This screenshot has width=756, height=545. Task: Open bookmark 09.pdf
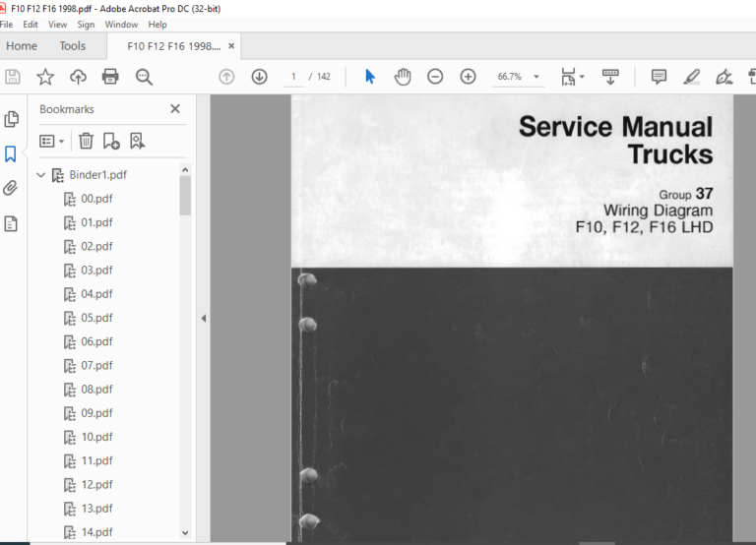[x=96, y=413]
